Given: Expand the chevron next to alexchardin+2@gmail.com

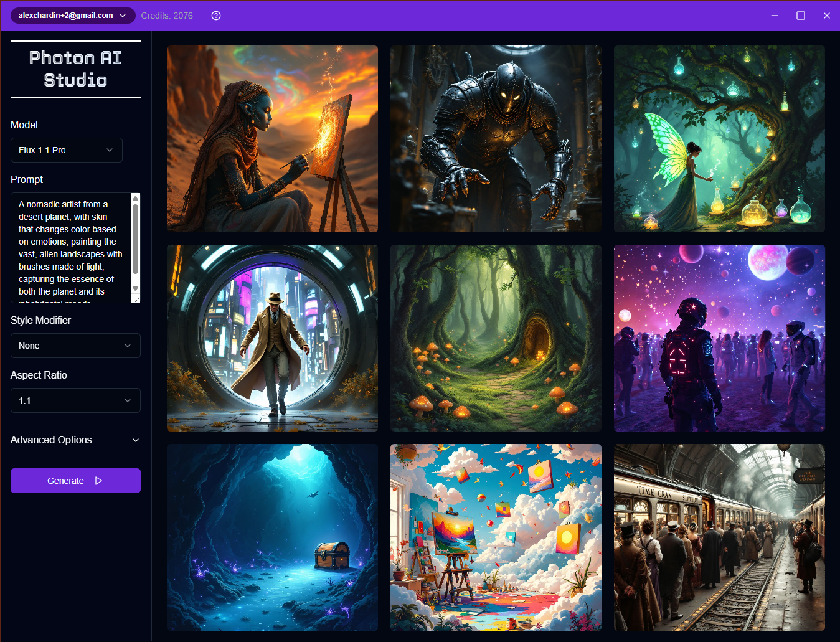Looking at the screenshot, I should pyautogui.click(x=122, y=16).
